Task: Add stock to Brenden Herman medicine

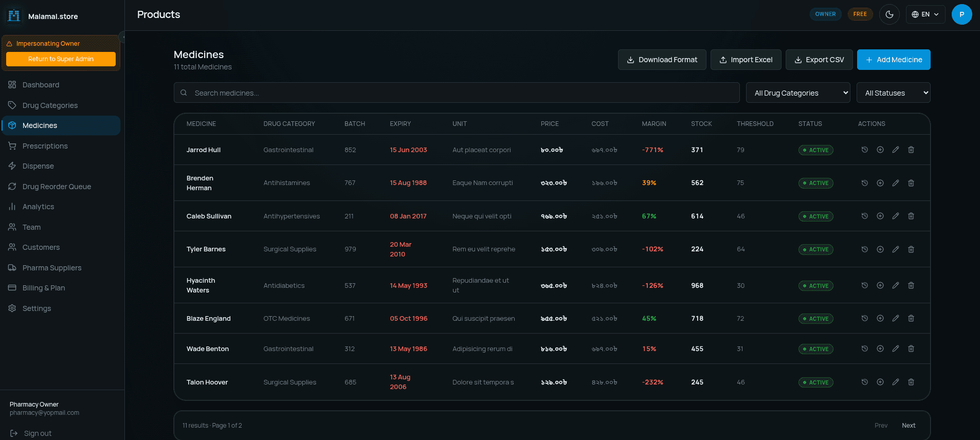Action: tap(880, 183)
